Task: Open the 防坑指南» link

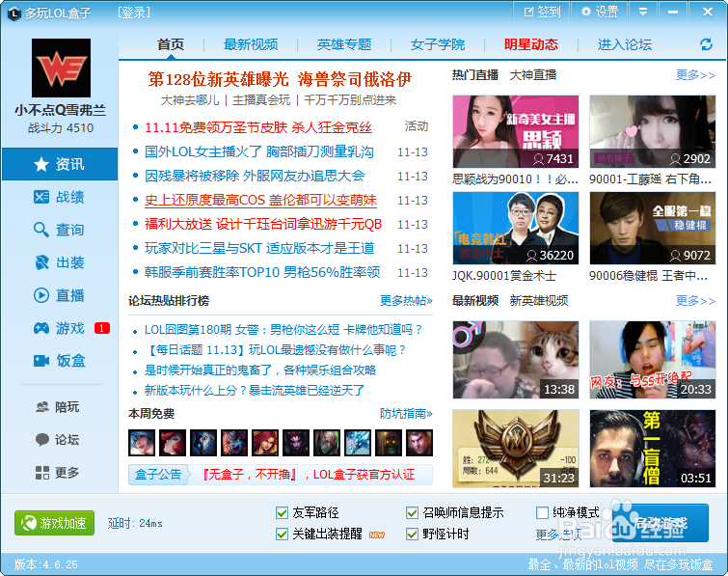Action: [x=406, y=413]
